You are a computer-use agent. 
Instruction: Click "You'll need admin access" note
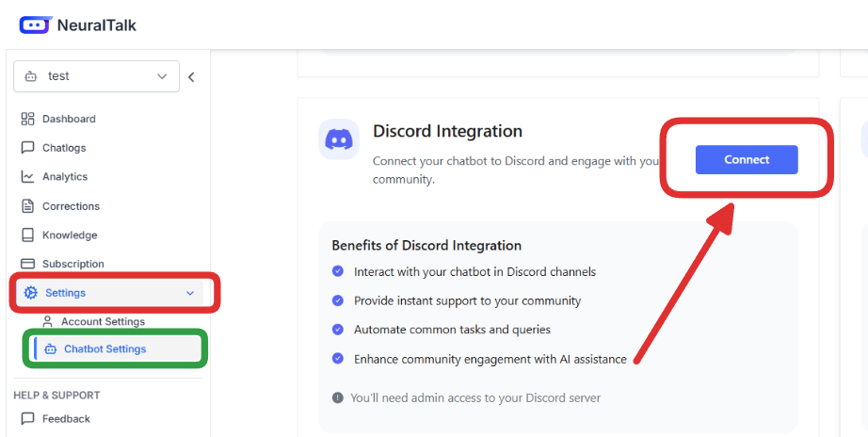(475, 397)
